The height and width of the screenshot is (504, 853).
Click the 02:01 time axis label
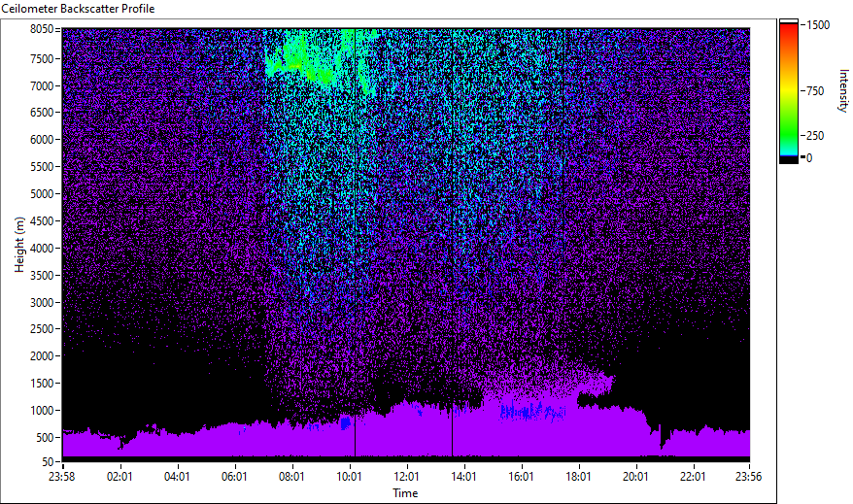click(x=119, y=477)
